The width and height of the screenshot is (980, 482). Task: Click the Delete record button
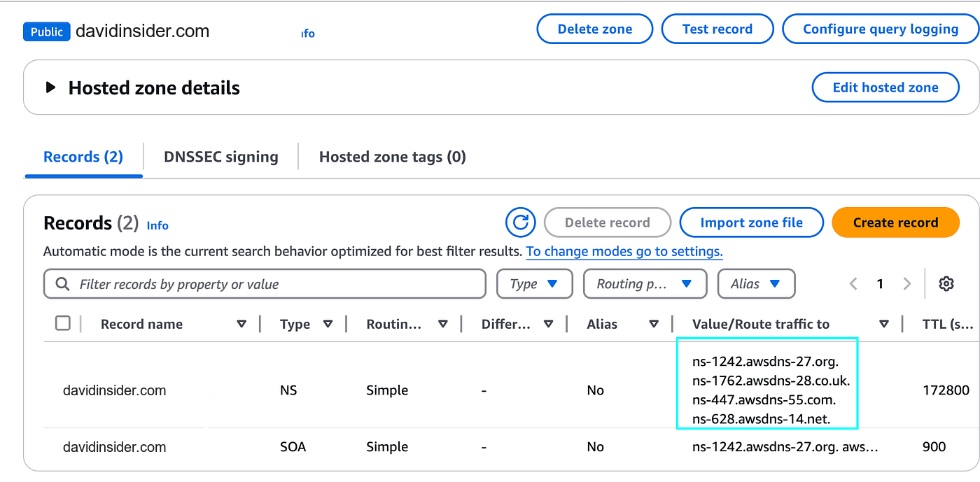tap(608, 222)
